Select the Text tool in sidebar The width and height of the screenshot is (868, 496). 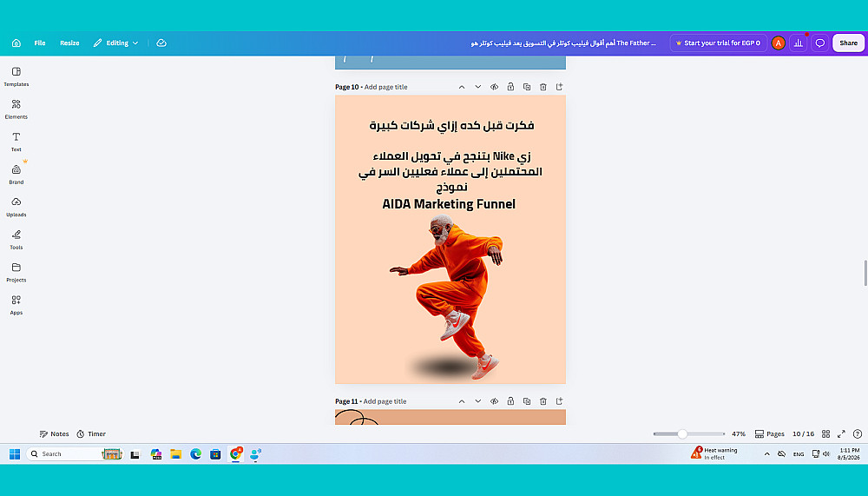coord(16,142)
